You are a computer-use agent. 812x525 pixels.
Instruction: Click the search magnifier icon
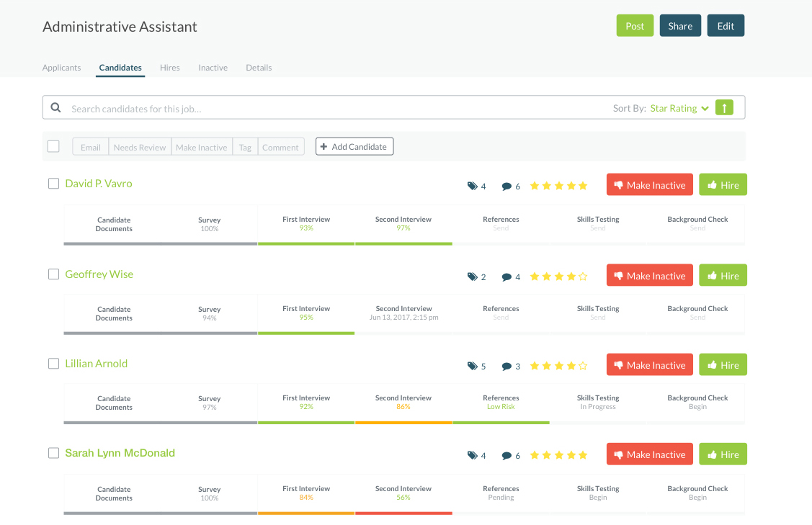[55, 108]
